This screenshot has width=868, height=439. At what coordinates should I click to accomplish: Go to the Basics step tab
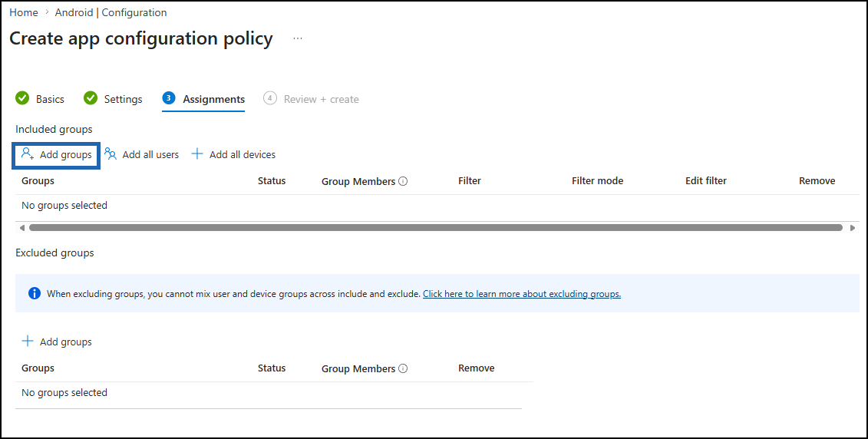(50, 99)
